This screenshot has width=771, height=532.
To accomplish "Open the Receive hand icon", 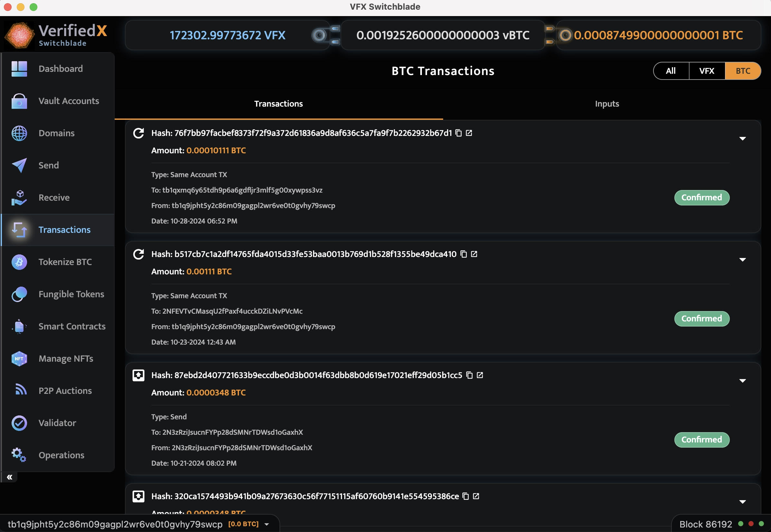I will coord(19,198).
